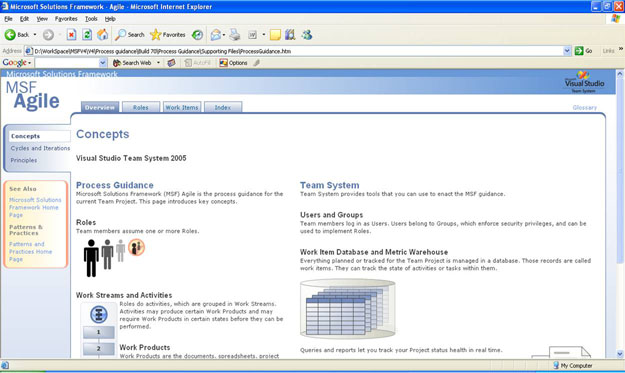
Task: Click the Visual Studio Team System logo
Action: pos(584,82)
